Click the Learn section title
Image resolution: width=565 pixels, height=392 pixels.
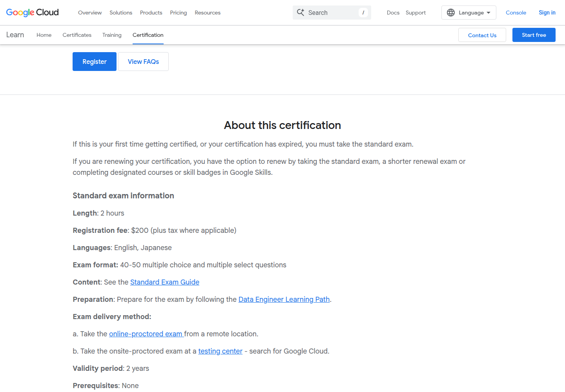point(15,35)
